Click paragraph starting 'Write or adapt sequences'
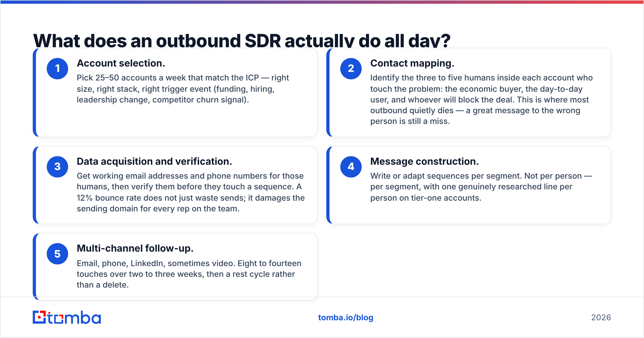 tap(481, 187)
